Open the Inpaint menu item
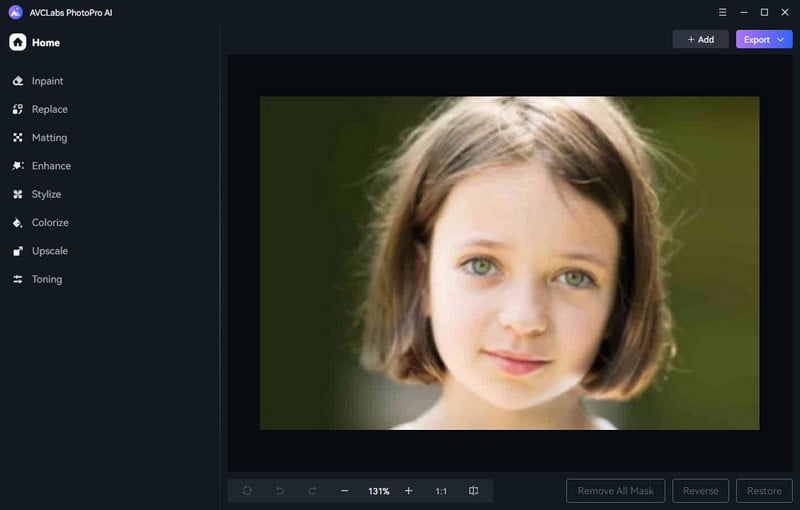Image resolution: width=800 pixels, height=510 pixels. (47, 81)
